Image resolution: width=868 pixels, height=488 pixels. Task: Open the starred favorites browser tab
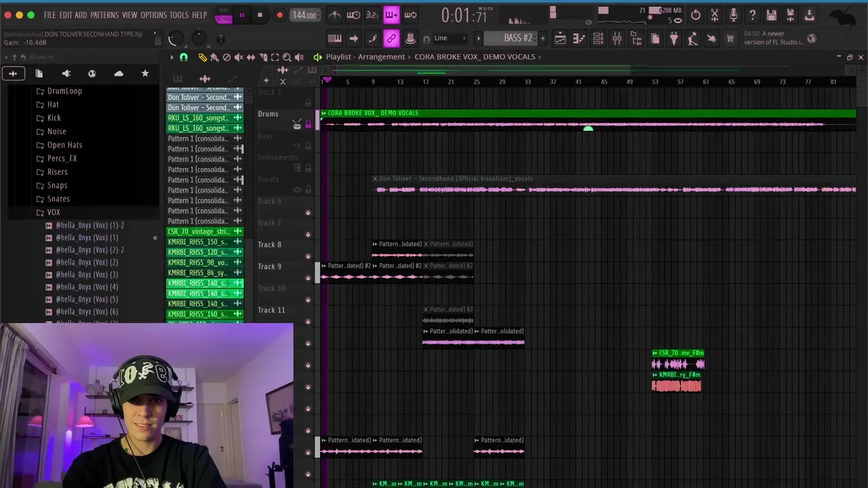[144, 73]
